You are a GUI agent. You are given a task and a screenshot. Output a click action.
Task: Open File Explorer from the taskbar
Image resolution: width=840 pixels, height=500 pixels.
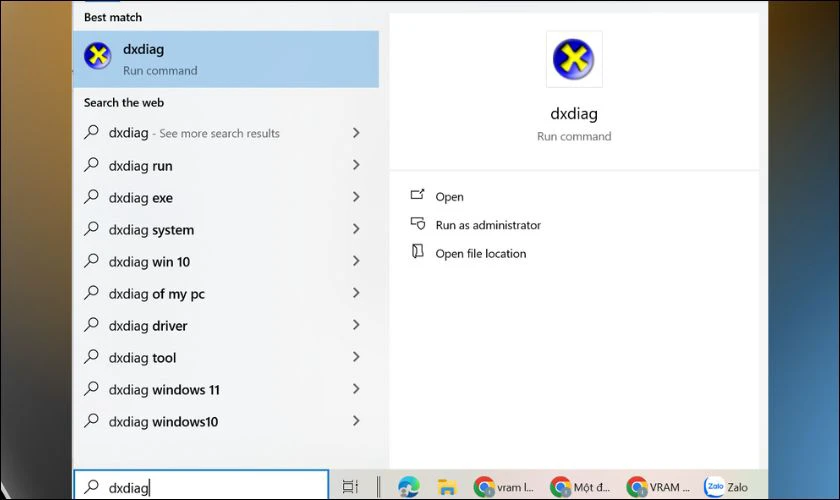[447, 487]
